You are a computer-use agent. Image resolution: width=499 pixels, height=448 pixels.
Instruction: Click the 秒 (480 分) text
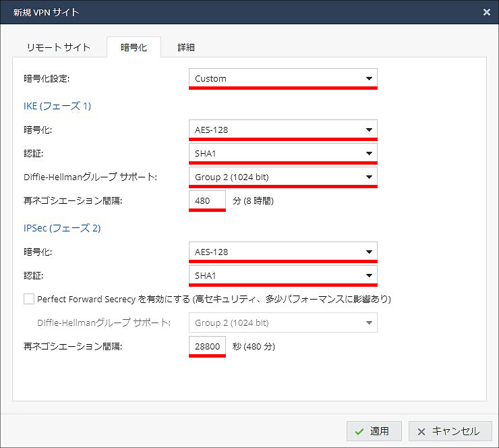(x=254, y=346)
